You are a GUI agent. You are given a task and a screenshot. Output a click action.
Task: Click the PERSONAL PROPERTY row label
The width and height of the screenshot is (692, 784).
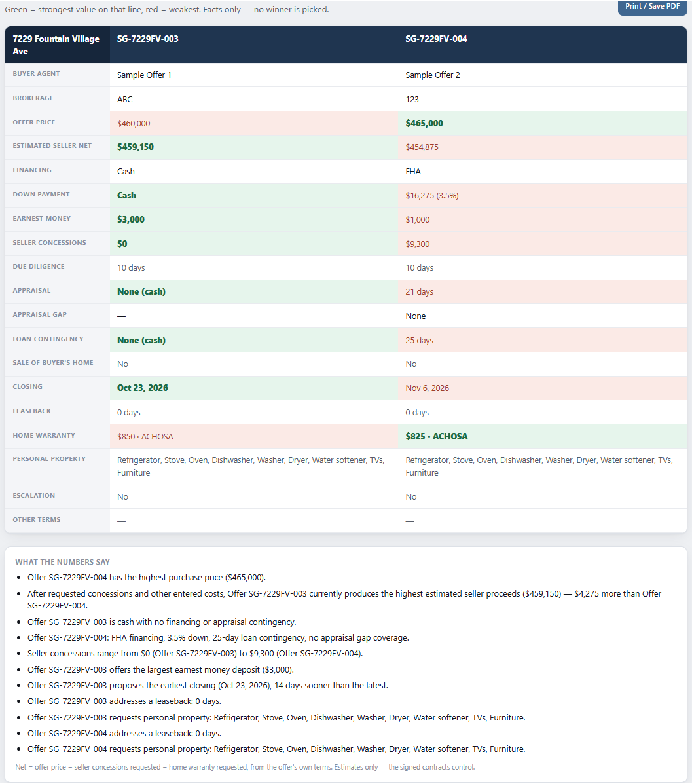pyautogui.click(x=49, y=458)
